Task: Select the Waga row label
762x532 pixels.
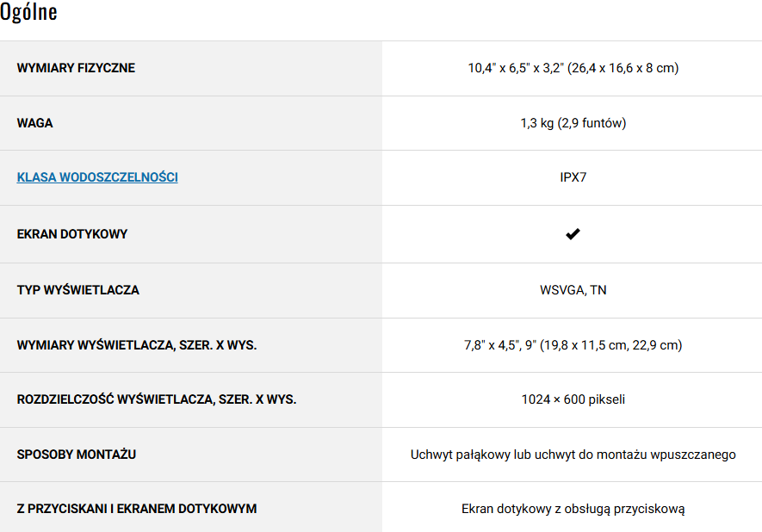Action: 34,123
